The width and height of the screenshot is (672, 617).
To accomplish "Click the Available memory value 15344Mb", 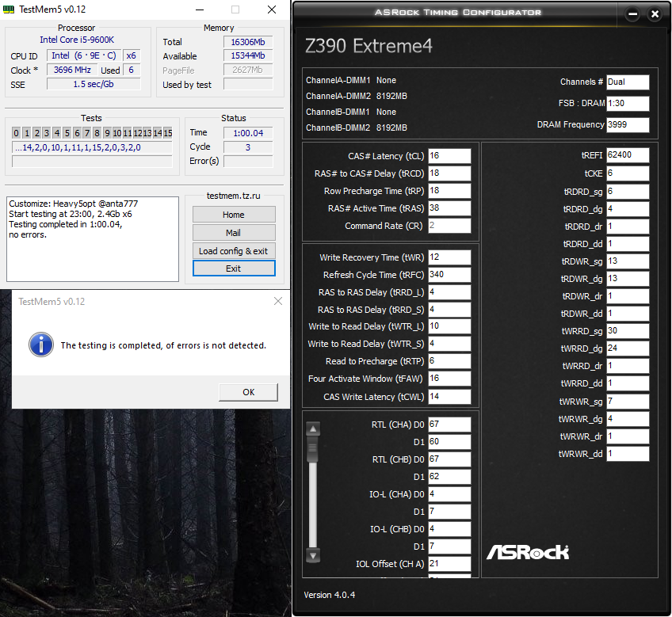I will click(x=248, y=55).
